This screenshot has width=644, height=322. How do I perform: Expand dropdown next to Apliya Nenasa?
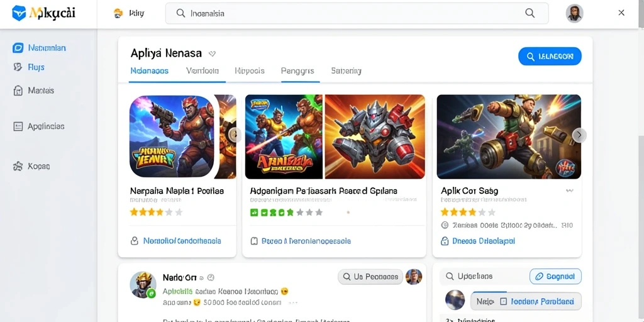212,54
